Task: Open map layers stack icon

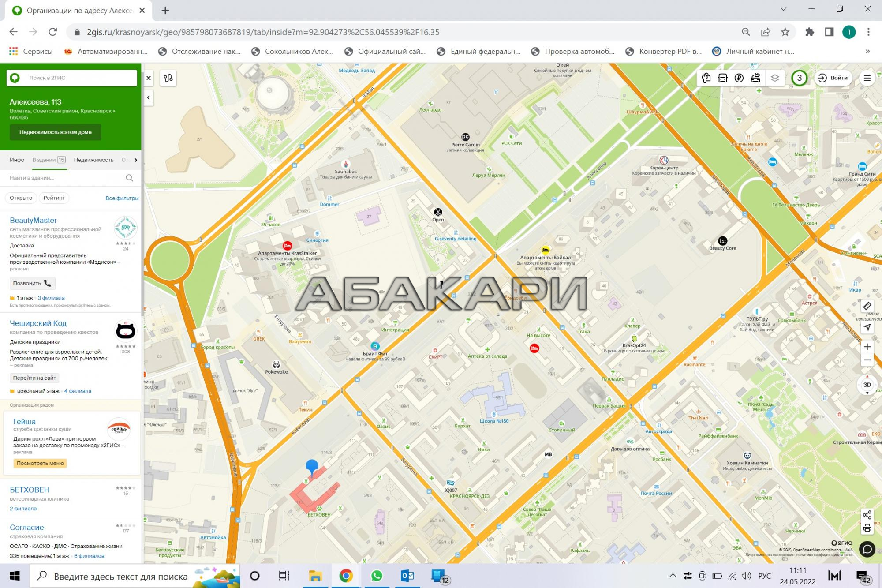Action: [x=775, y=78]
